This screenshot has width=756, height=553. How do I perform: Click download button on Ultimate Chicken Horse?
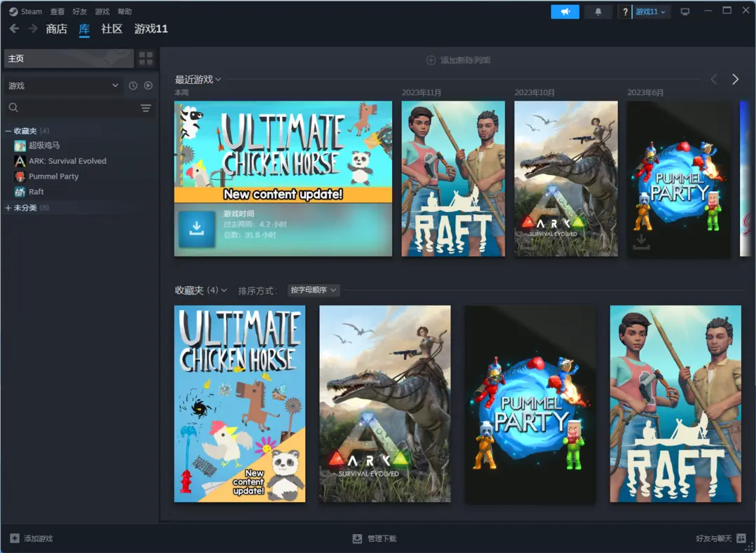(x=197, y=229)
